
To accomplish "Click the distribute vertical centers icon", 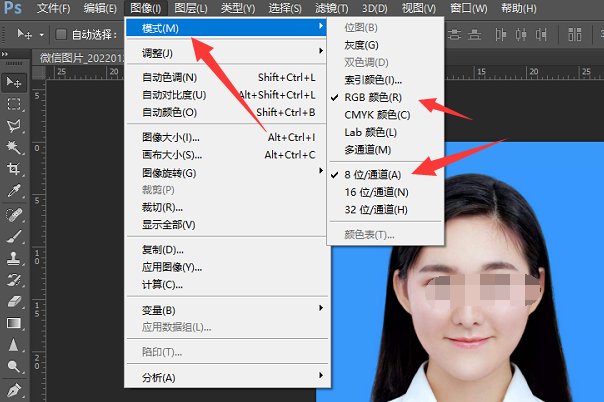I will (x=454, y=35).
